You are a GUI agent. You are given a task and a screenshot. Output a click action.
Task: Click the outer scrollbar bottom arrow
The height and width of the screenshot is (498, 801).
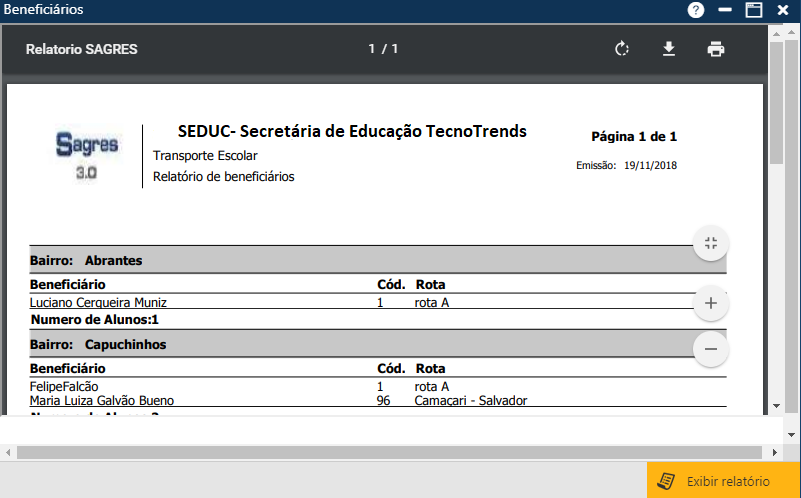pos(791,435)
